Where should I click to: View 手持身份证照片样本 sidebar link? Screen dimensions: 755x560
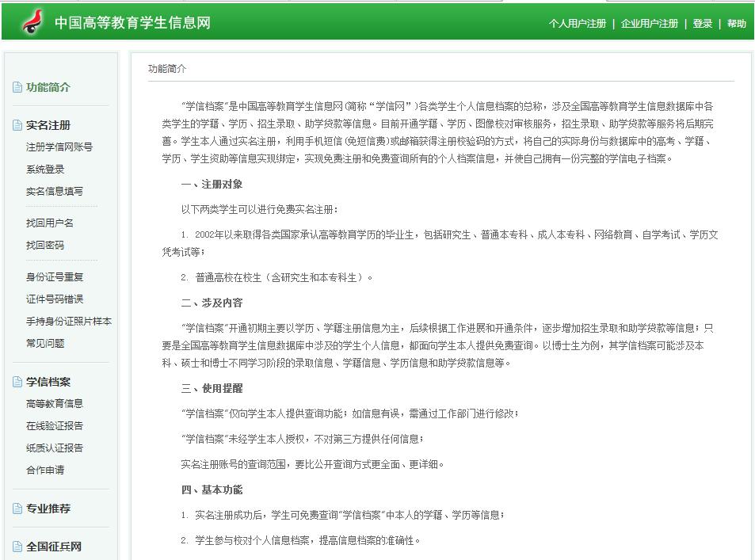coord(69,322)
